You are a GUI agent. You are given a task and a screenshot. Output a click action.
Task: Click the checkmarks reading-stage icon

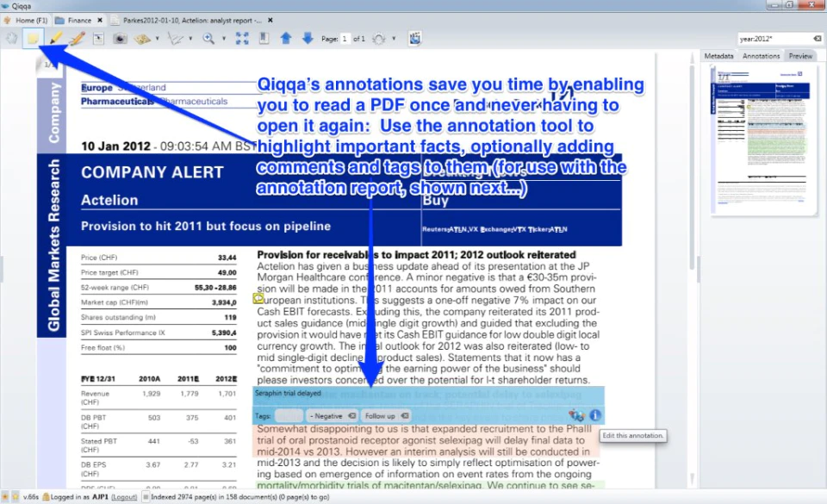tap(176, 39)
